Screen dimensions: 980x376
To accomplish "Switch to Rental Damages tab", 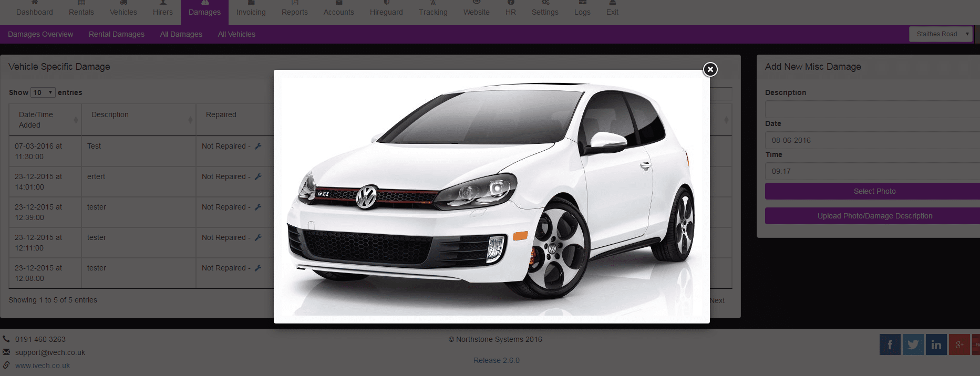I will pos(116,34).
